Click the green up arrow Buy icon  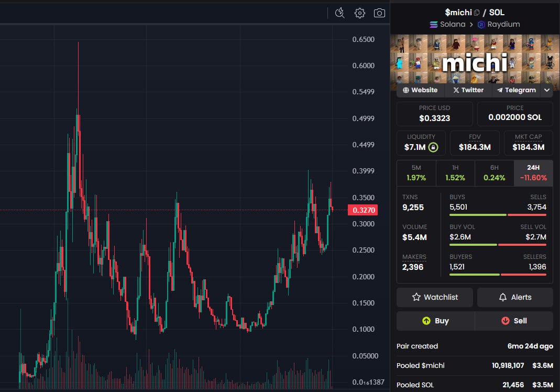426,321
